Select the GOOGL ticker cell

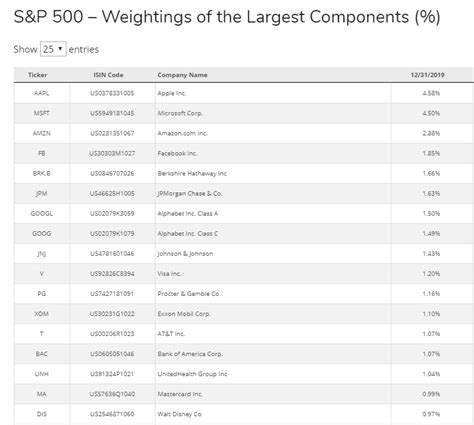(x=42, y=213)
